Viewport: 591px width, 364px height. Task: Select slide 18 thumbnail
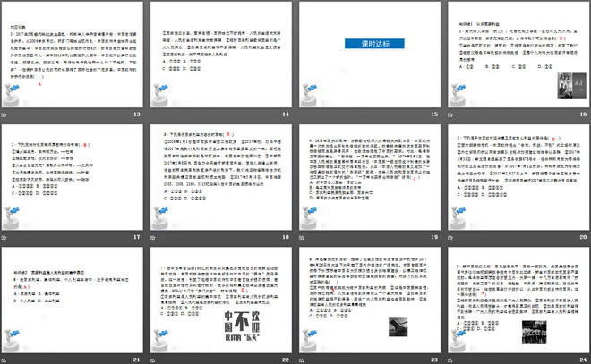point(221,177)
